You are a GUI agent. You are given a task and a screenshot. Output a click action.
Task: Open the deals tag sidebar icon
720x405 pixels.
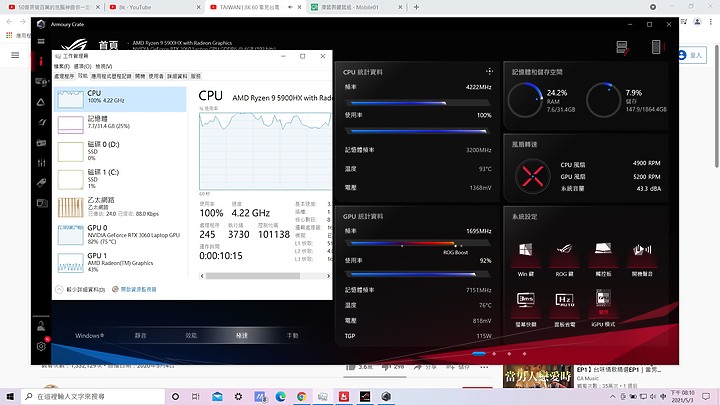(41, 183)
